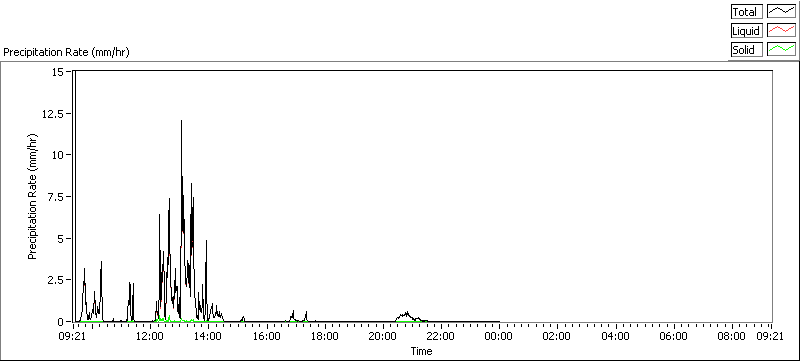Click the 04:00 time axis label
This screenshot has width=800, height=361.
[x=615, y=336]
